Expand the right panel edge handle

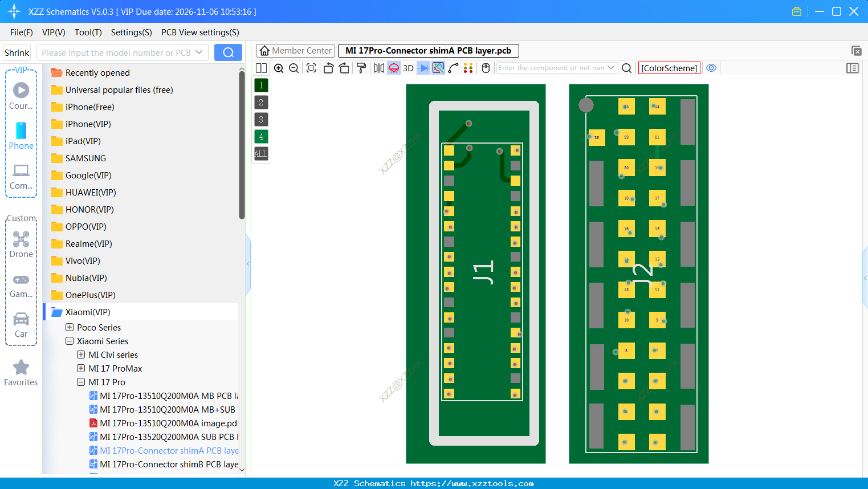point(865,278)
